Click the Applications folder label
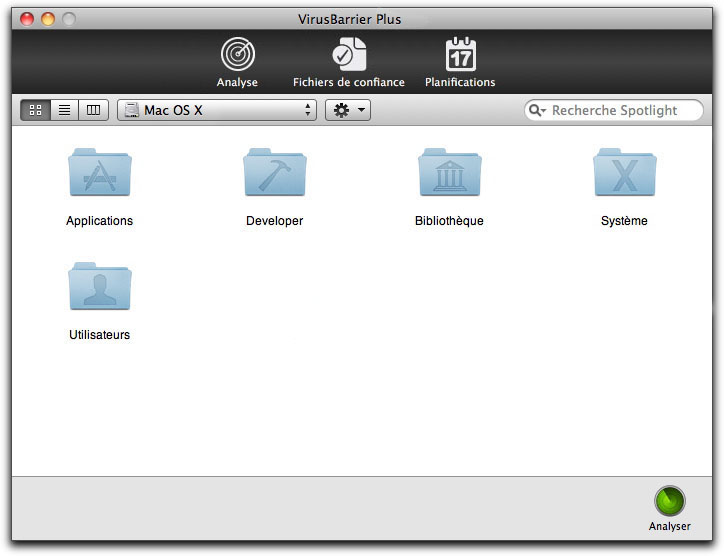This screenshot has height=556, width=724. click(99, 221)
